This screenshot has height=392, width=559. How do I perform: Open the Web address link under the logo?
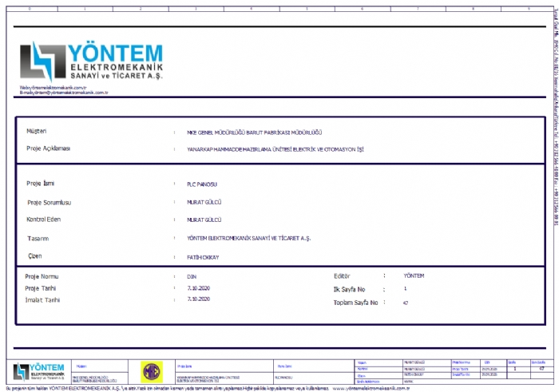tap(53, 87)
